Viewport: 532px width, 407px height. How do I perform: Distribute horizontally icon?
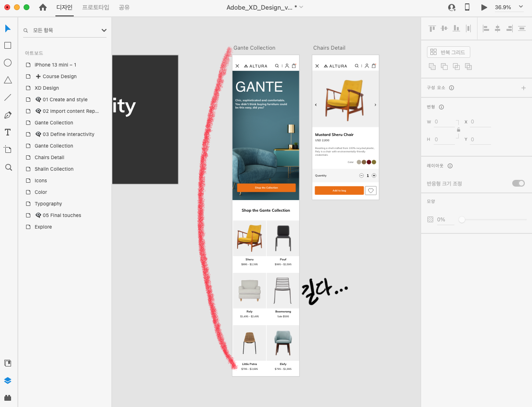pos(468,28)
